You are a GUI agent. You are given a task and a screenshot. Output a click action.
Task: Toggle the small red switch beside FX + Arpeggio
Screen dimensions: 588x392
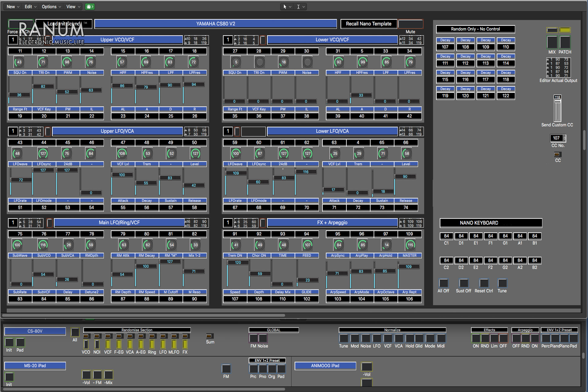tap(263, 223)
